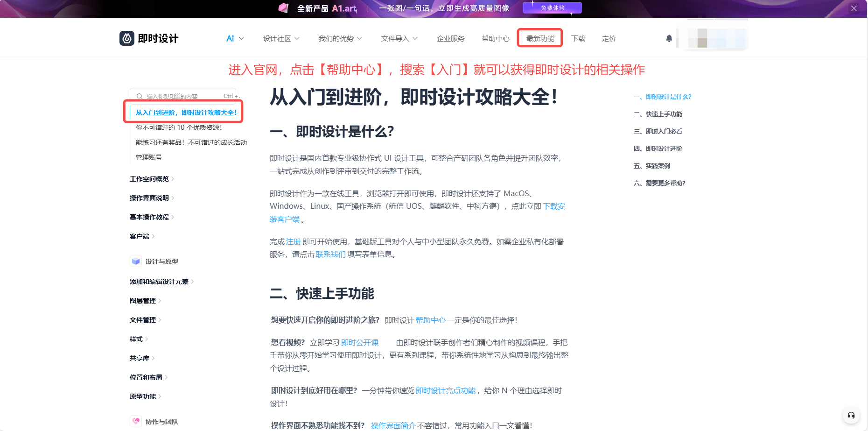
Task: Jump to 四、即时设计进阶 in outline
Action: pyautogui.click(x=658, y=148)
